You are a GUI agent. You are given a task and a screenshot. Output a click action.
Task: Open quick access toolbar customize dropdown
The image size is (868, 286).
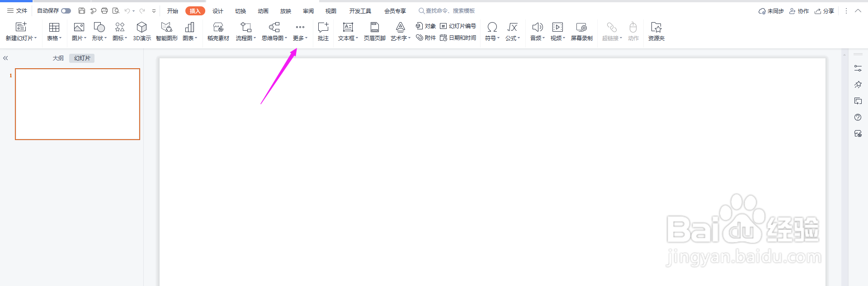[x=154, y=11]
